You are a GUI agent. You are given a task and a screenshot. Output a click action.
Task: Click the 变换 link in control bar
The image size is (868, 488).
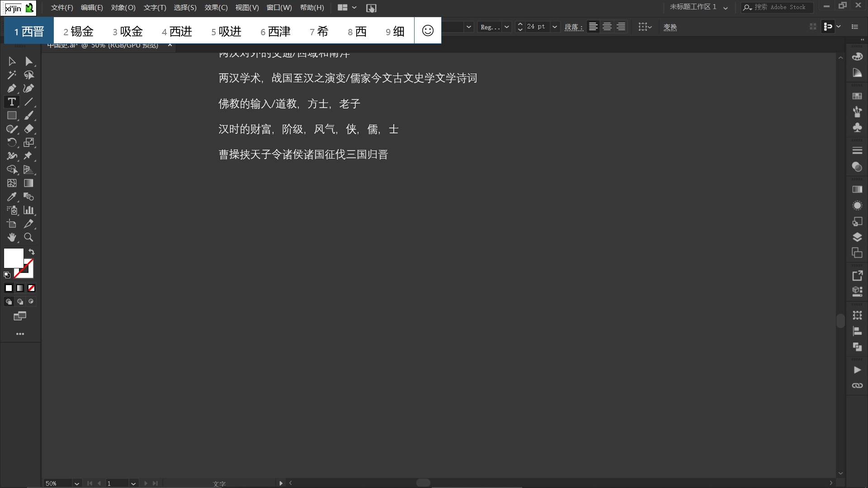coord(670,27)
